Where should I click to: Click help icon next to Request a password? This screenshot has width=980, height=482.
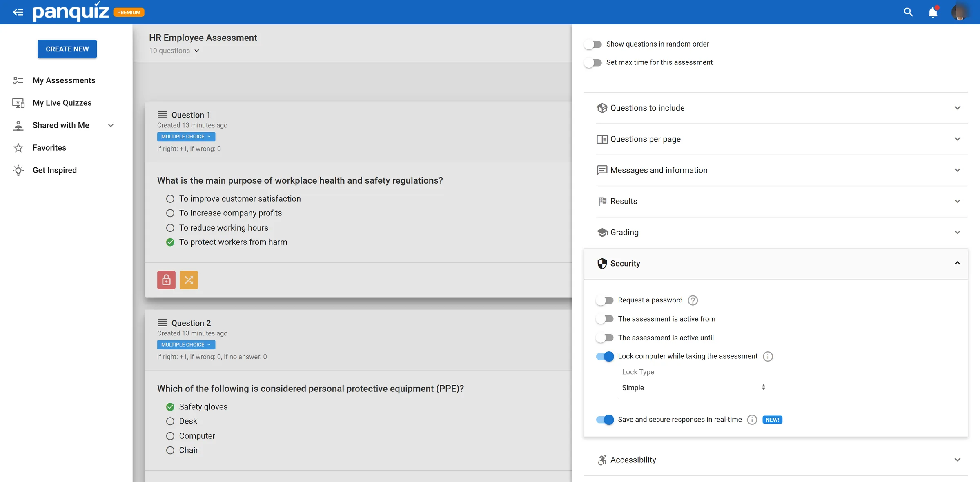(x=693, y=300)
